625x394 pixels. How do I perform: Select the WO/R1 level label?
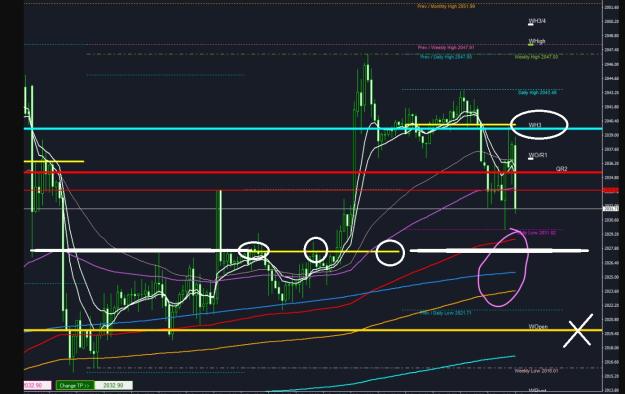pos(538,155)
